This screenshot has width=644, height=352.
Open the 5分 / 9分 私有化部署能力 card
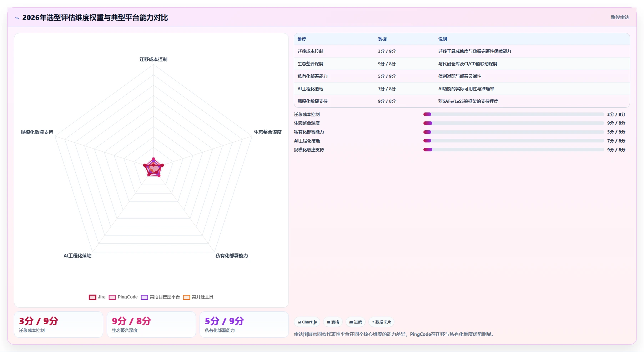[244, 325]
